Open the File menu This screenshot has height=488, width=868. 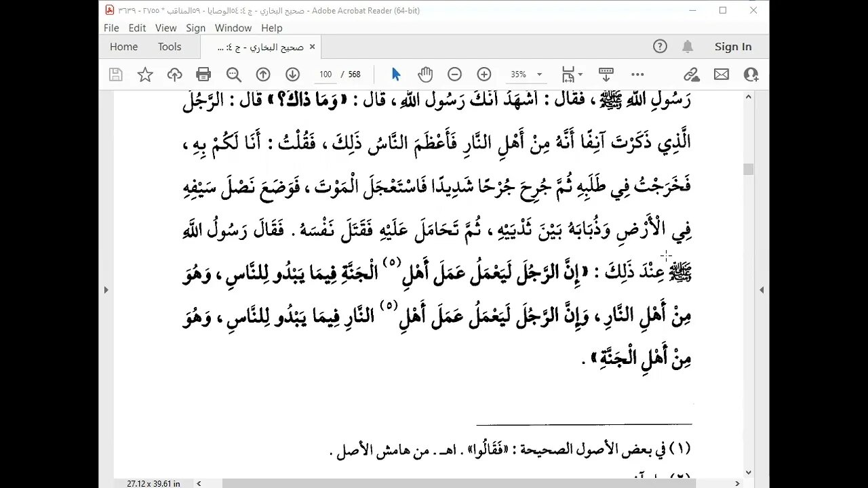(111, 28)
